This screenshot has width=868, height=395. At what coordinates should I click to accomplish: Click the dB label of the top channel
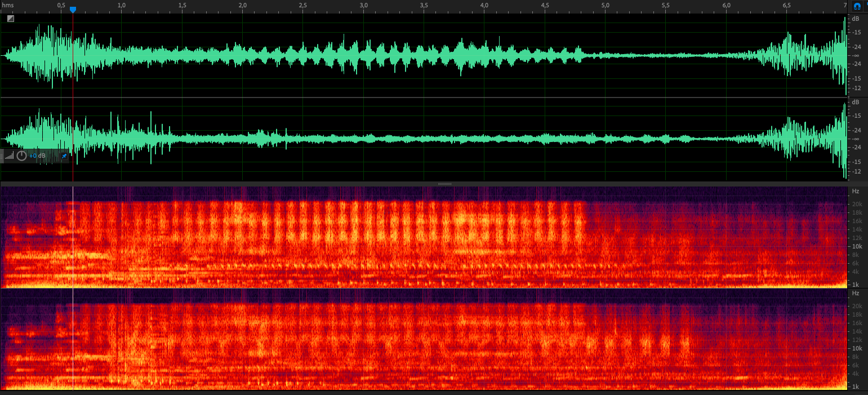point(856,19)
